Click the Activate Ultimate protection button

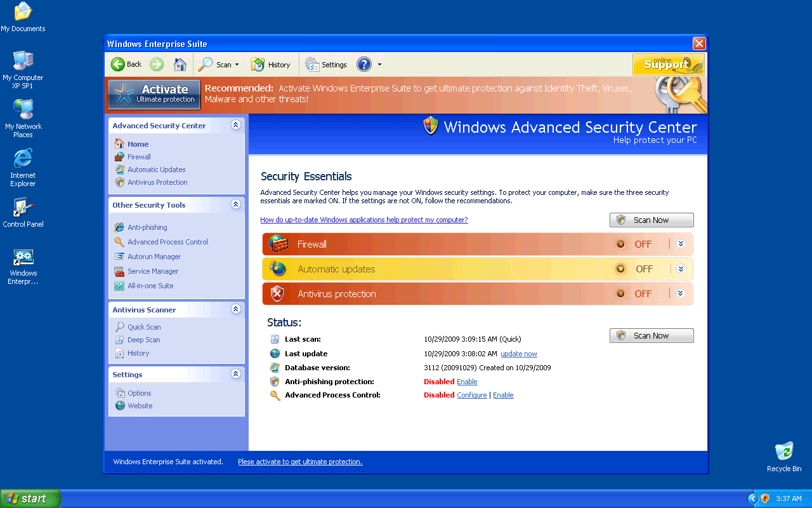154,93
